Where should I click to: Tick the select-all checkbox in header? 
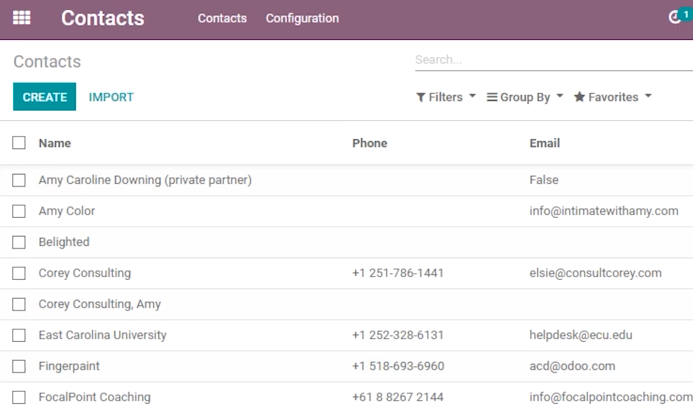pyautogui.click(x=19, y=143)
